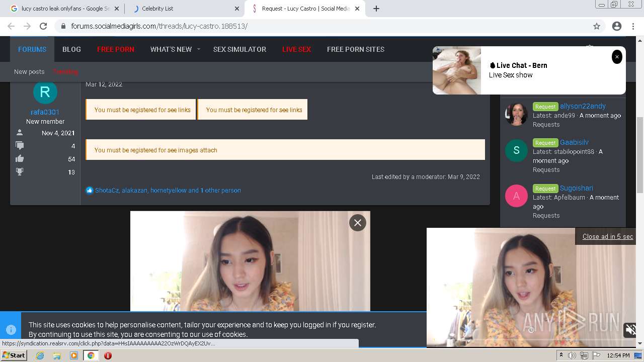Go back with the browser back arrow

(x=11, y=26)
